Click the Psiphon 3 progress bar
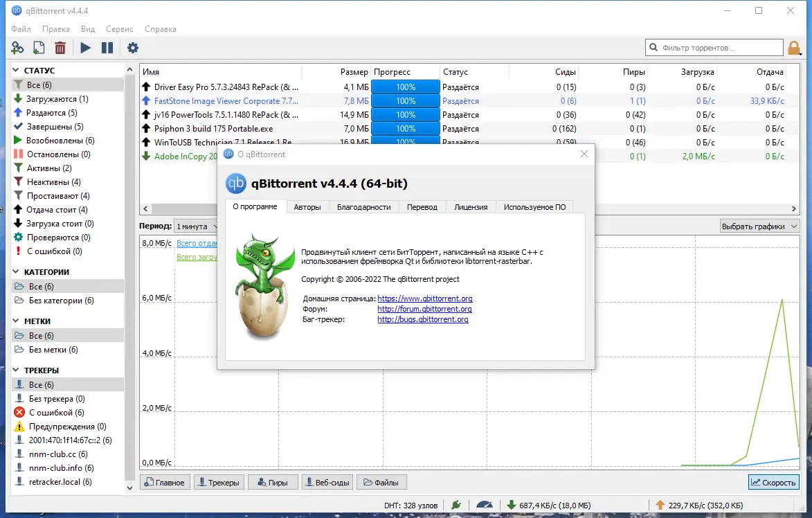The height and width of the screenshot is (518, 812). [406, 129]
